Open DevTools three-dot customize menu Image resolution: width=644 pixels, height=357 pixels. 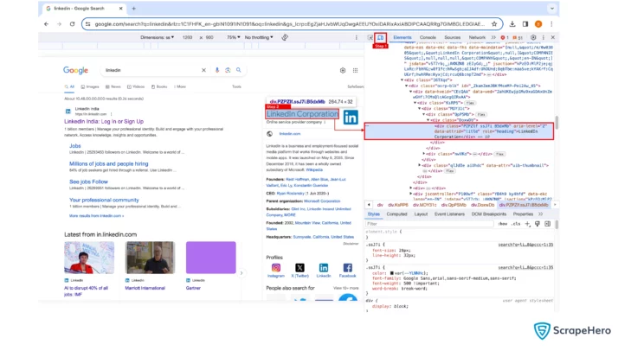[x=544, y=37]
